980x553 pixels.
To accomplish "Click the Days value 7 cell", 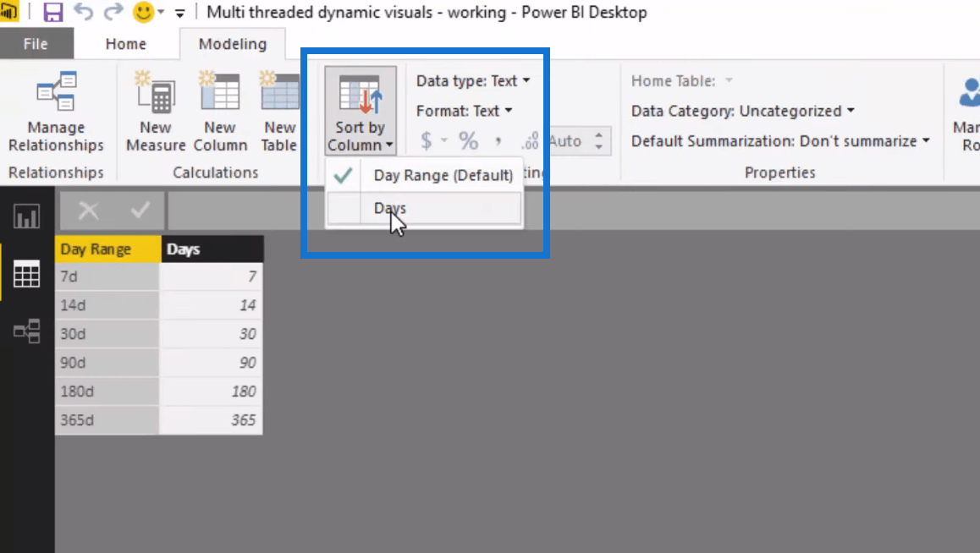I will point(212,276).
